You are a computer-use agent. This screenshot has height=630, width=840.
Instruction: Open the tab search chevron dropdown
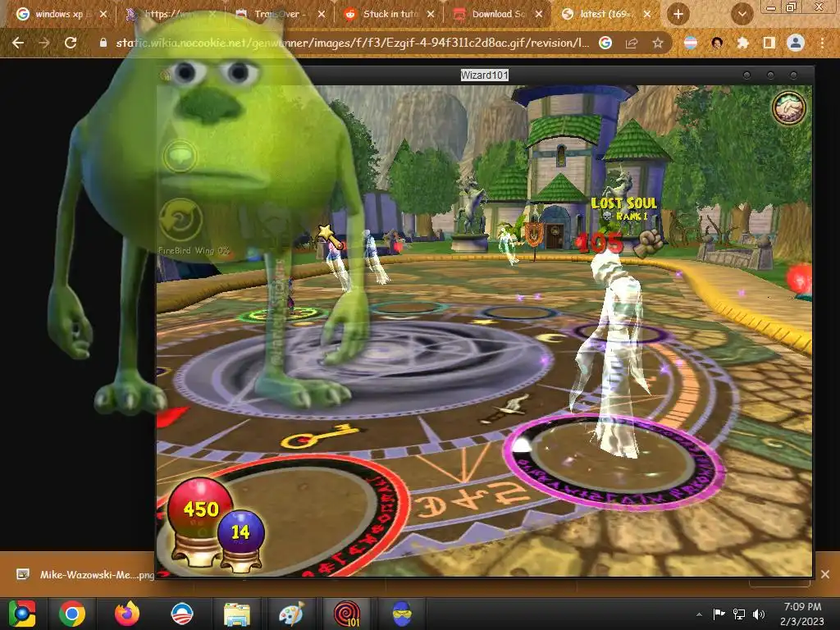pyautogui.click(x=742, y=15)
